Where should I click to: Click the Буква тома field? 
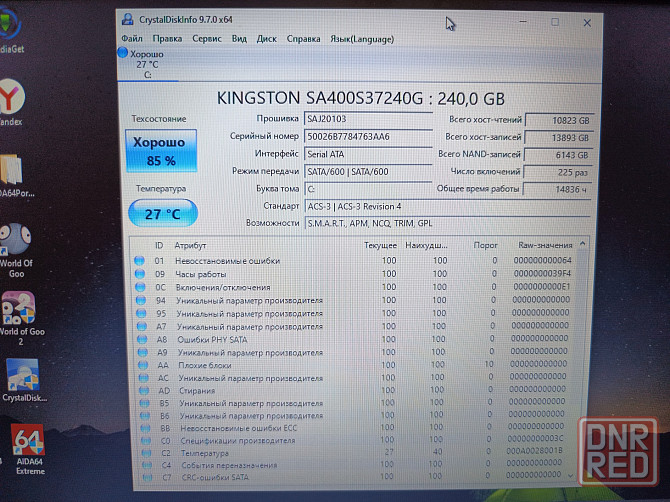(x=368, y=189)
